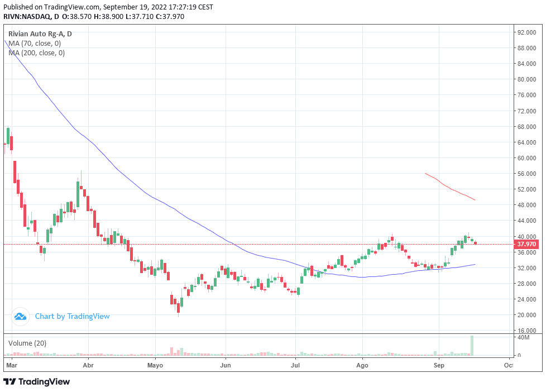Click the 'Ago' date axis label
546x392 pixels.
click(x=362, y=366)
